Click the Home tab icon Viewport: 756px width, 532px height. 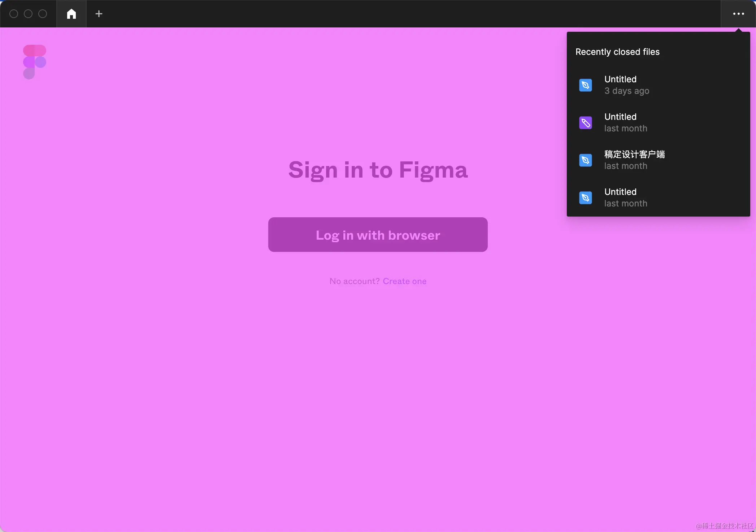71,14
